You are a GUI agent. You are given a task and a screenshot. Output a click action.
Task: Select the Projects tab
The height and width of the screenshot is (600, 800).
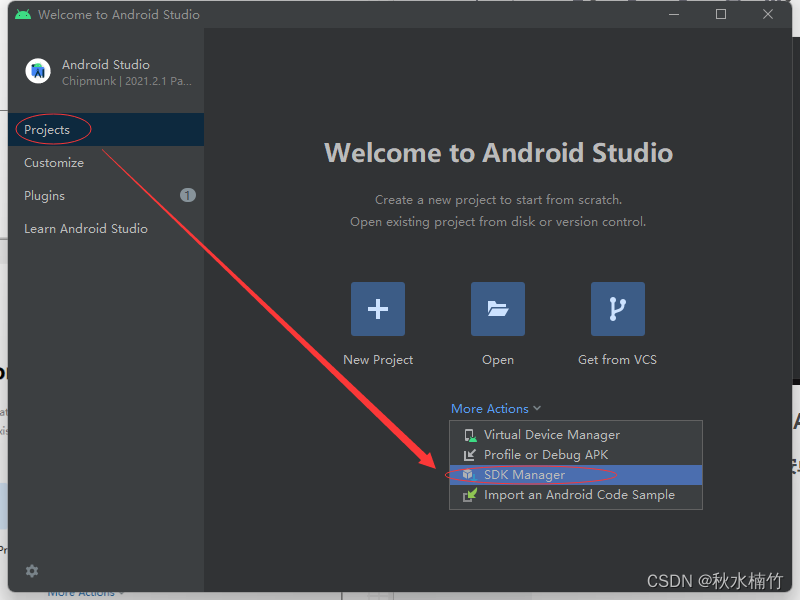click(x=106, y=130)
